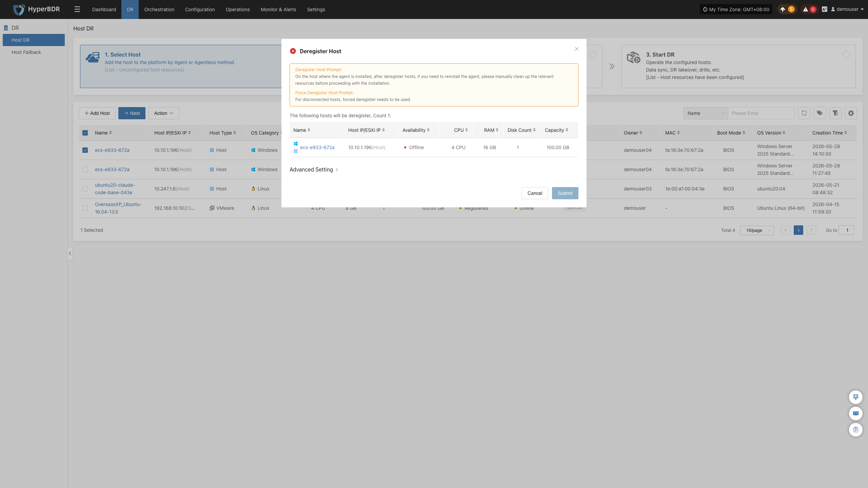The image size is (868, 488).
Task: Open the Configuration menu
Action: coord(200,9)
